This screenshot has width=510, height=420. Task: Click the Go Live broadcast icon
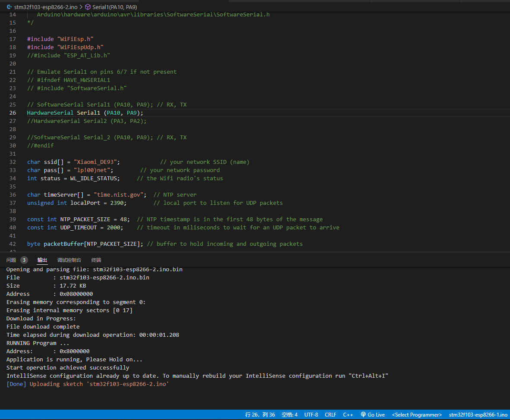coord(363,414)
